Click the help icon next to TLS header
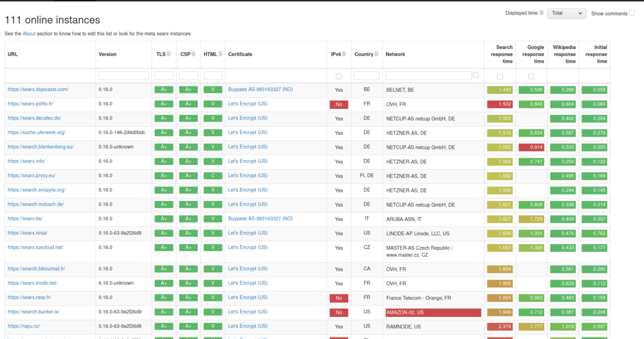Image resolution: width=644 pixels, height=339 pixels. coord(169,54)
